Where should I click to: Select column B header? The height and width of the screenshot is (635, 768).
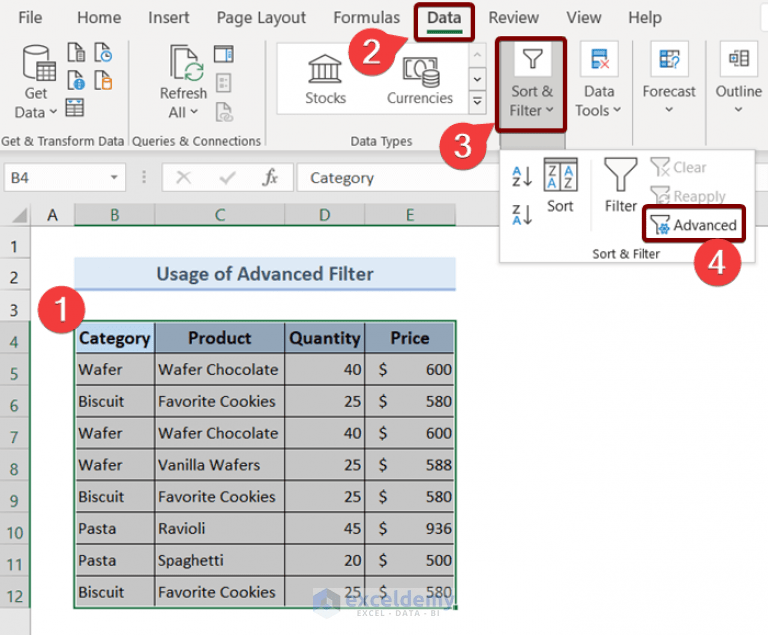[x=115, y=215]
